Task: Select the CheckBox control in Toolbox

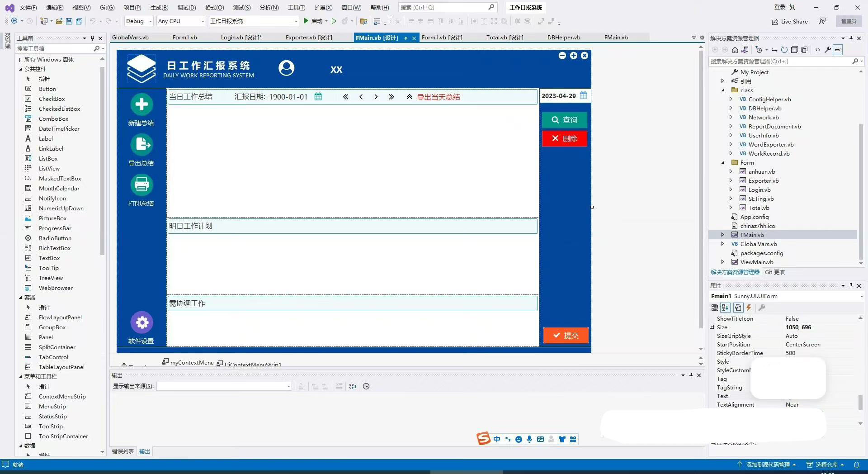Action: 52,99
